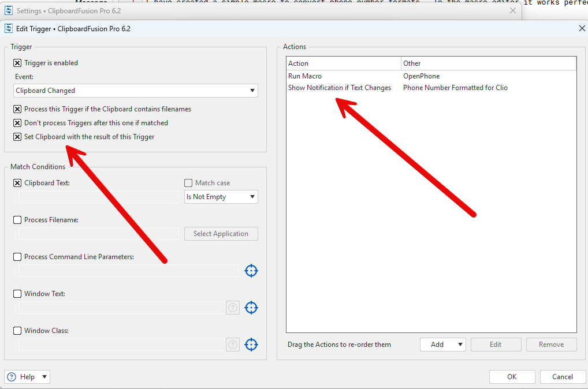
Task: Enable the Match case checkbox
Action: [188, 183]
